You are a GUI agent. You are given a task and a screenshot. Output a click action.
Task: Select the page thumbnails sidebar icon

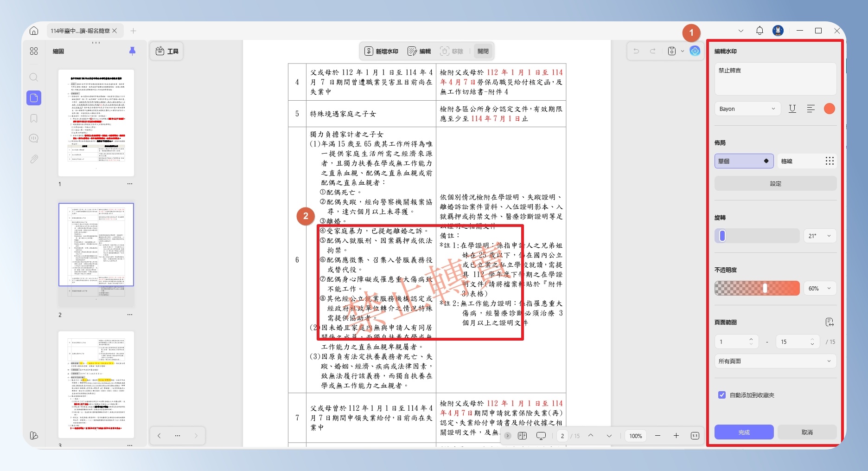coord(34,98)
